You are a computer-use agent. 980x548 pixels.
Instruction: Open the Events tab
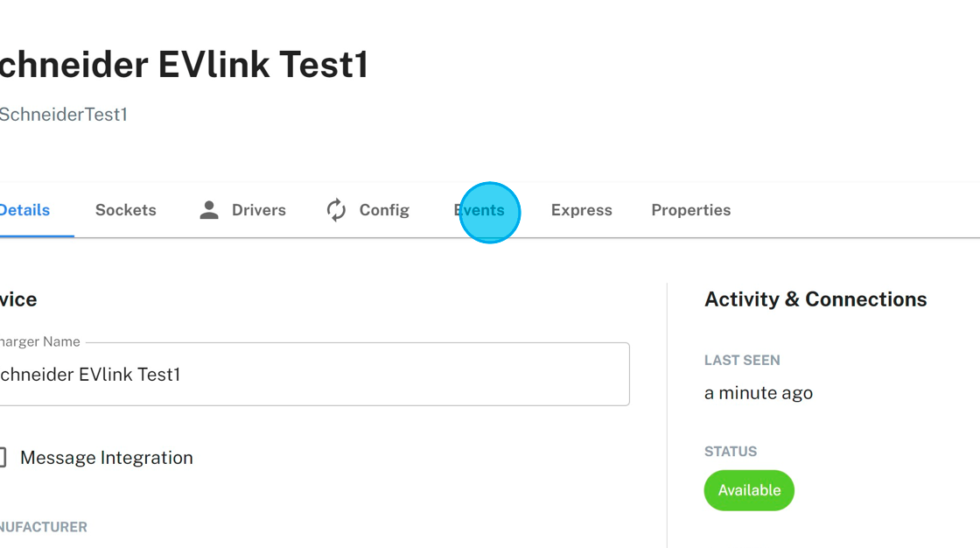pyautogui.click(x=479, y=210)
